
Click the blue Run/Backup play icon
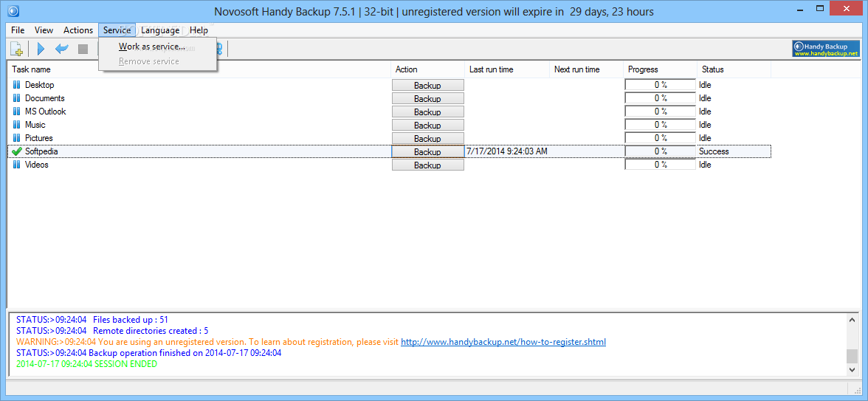pos(41,49)
